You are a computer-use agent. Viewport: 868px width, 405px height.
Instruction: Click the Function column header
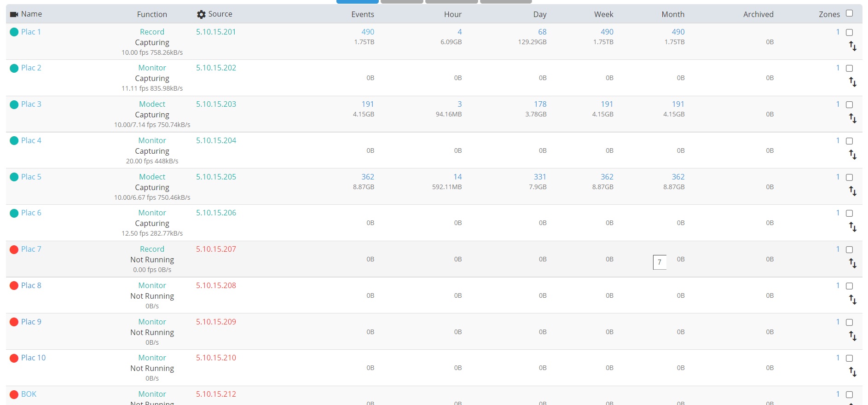coord(152,14)
